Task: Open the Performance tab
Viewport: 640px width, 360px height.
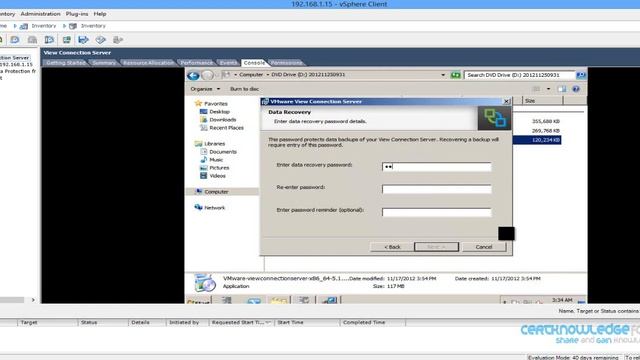Action: [197, 63]
